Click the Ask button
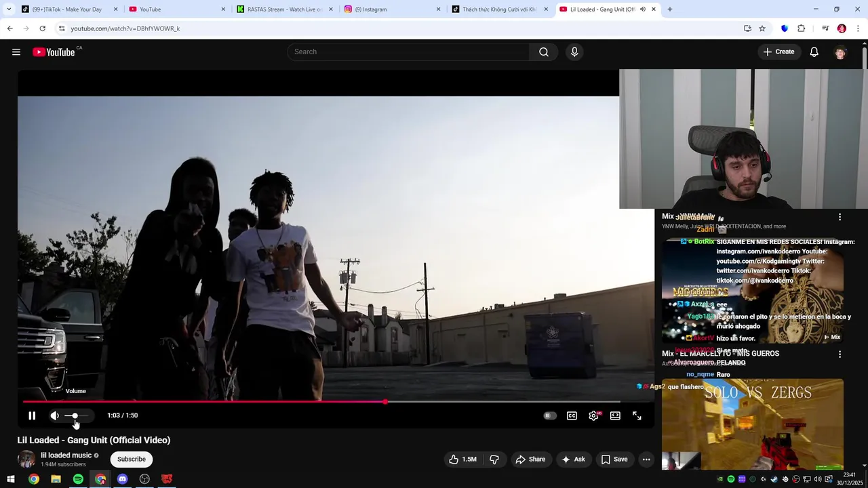 [x=573, y=460]
